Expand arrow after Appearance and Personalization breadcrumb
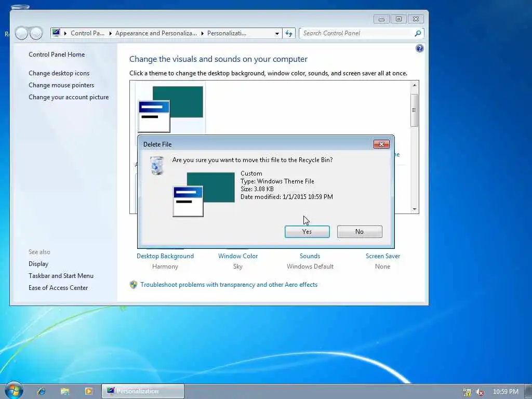 (x=202, y=33)
